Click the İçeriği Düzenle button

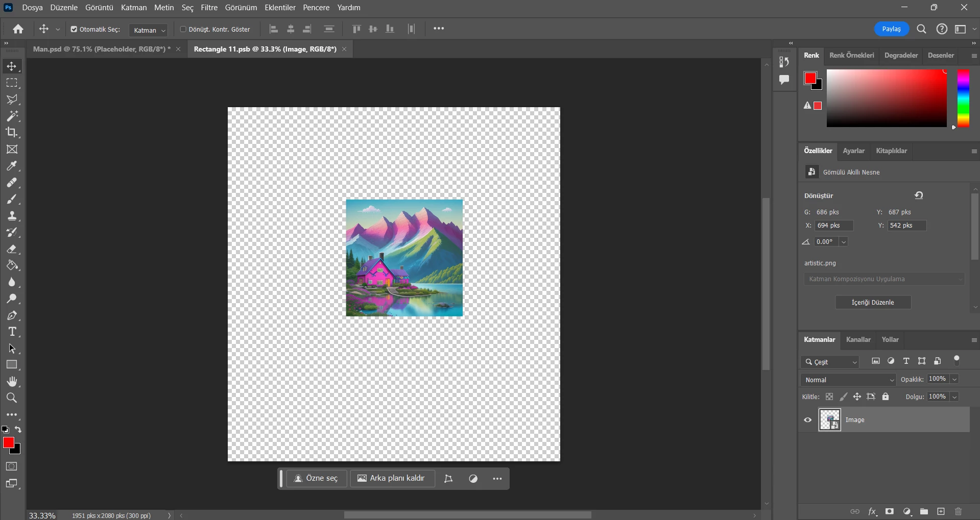[873, 303]
